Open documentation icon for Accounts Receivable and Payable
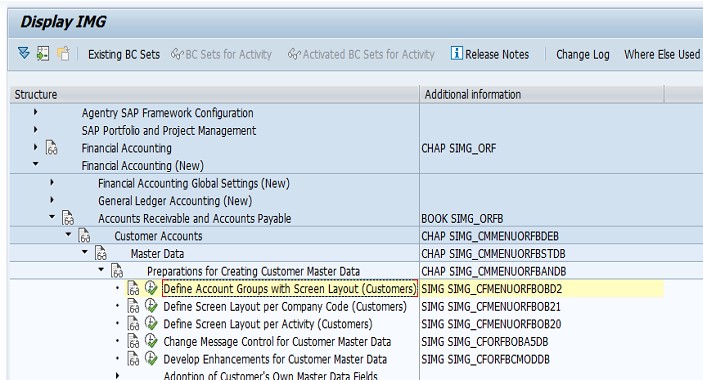Viewport: 703px width, 380px height. click(68, 218)
